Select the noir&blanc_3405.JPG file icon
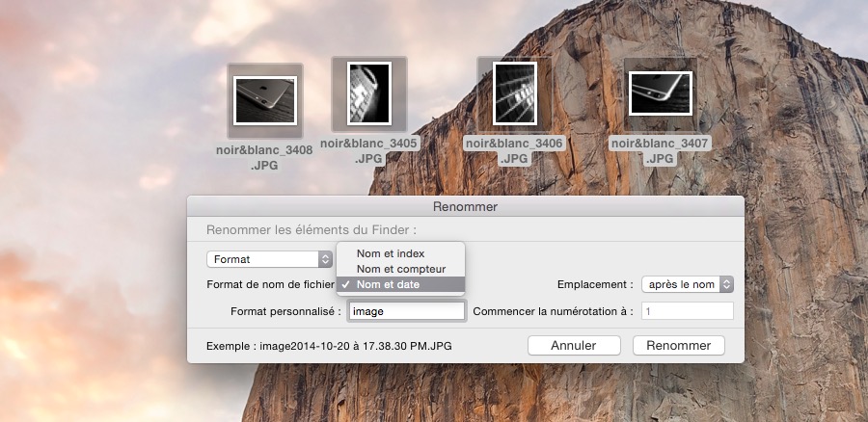The width and height of the screenshot is (868, 422). [x=369, y=93]
